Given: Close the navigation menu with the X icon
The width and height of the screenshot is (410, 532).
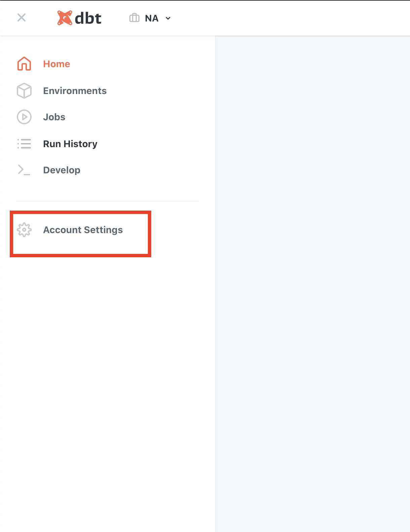Looking at the screenshot, I should click(22, 17).
